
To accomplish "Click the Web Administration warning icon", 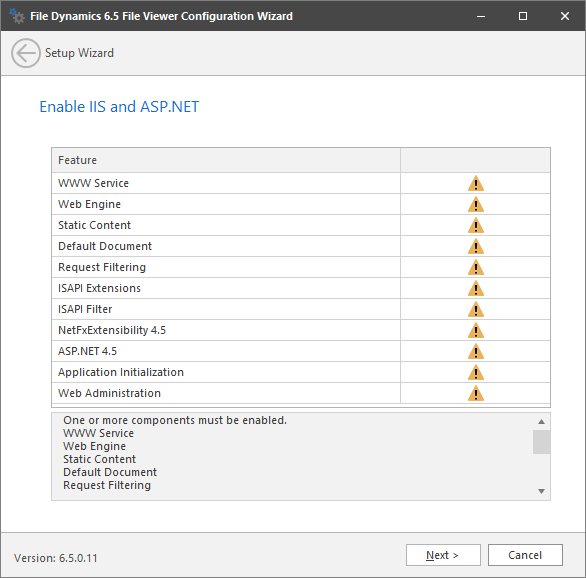I will click(476, 393).
